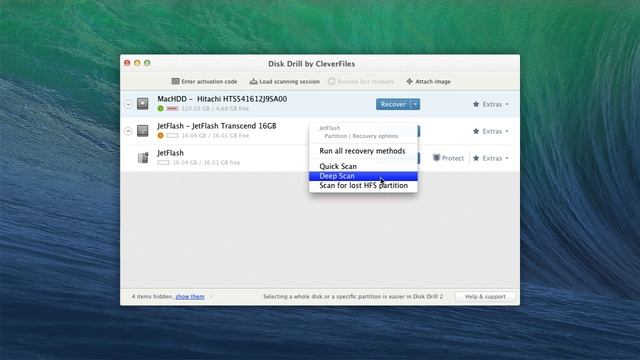
Task: Click the MacHDD hard drive icon
Action: pyautogui.click(x=142, y=104)
